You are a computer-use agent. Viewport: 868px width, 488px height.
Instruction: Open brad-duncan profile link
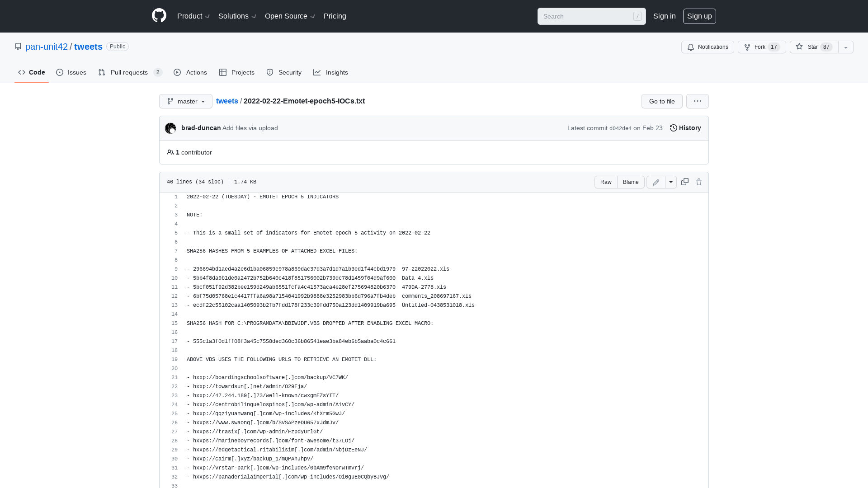pos(201,128)
